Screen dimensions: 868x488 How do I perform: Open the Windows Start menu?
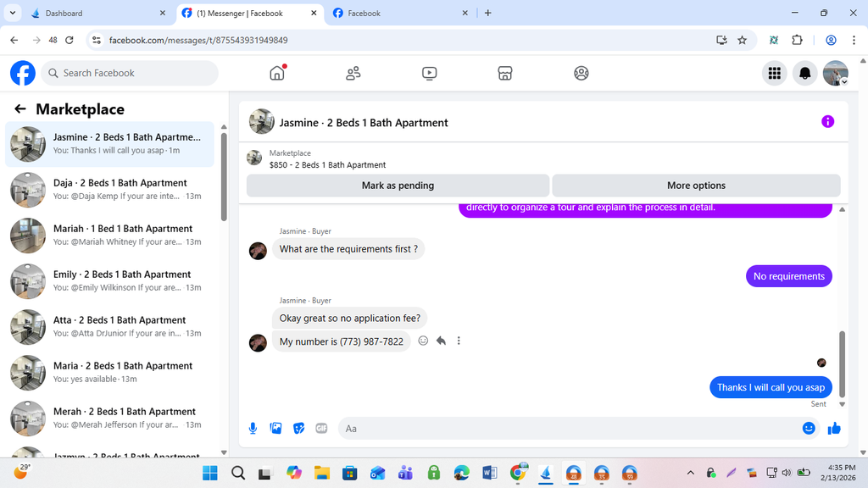pyautogui.click(x=210, y=473)
